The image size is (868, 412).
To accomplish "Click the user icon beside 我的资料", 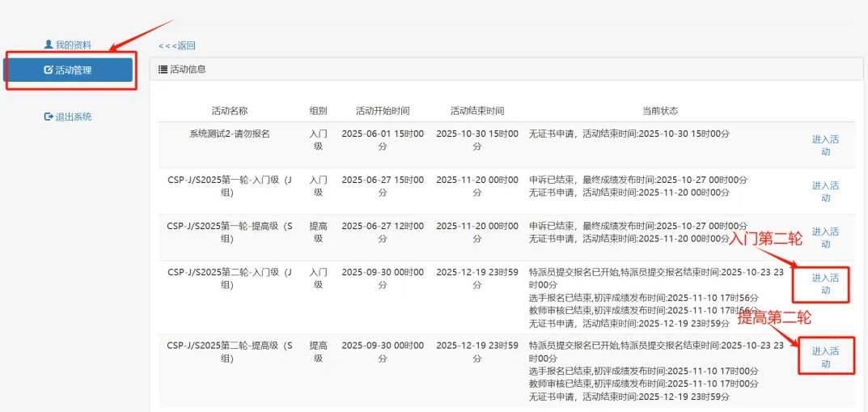I will pos(49,45).
